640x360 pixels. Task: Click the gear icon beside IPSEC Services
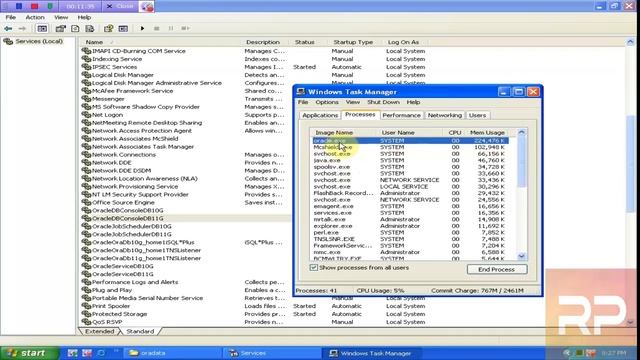click(86, 67)
